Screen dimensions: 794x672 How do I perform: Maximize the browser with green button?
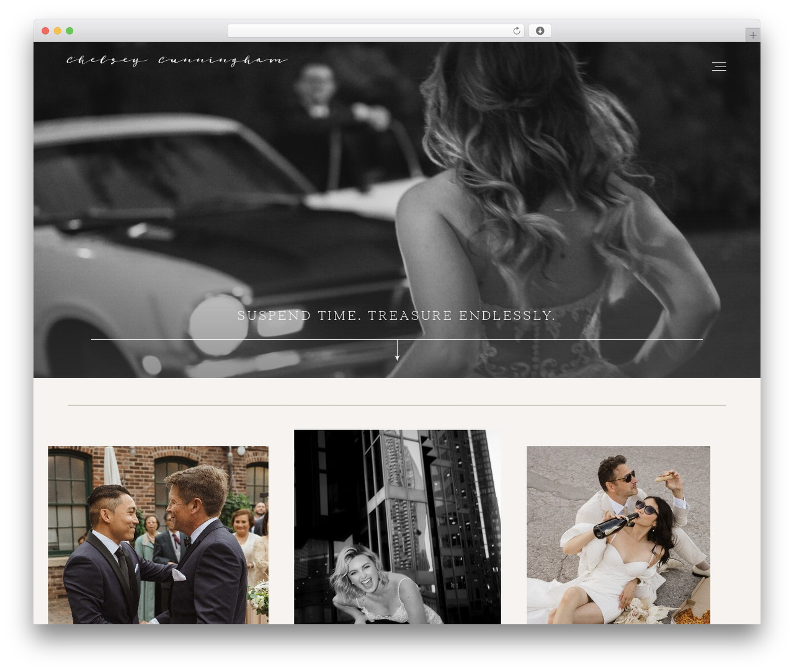tap(69, 31)
